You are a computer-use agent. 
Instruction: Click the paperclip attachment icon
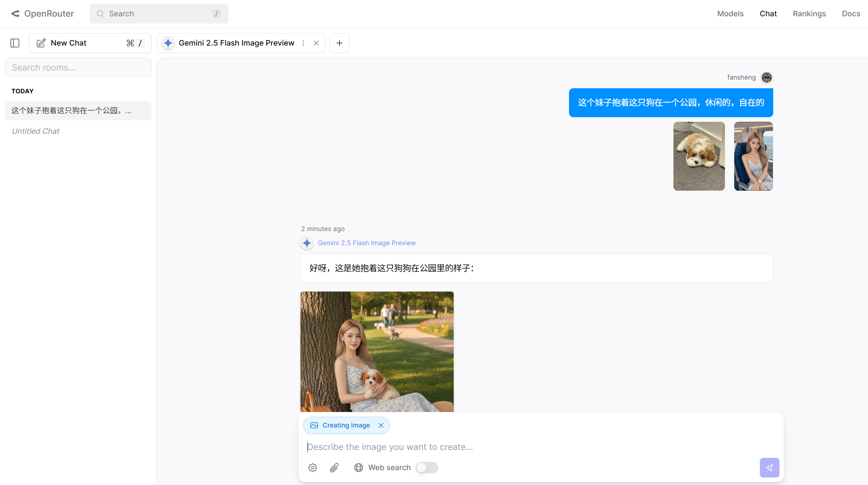click(x=334, y=468)
